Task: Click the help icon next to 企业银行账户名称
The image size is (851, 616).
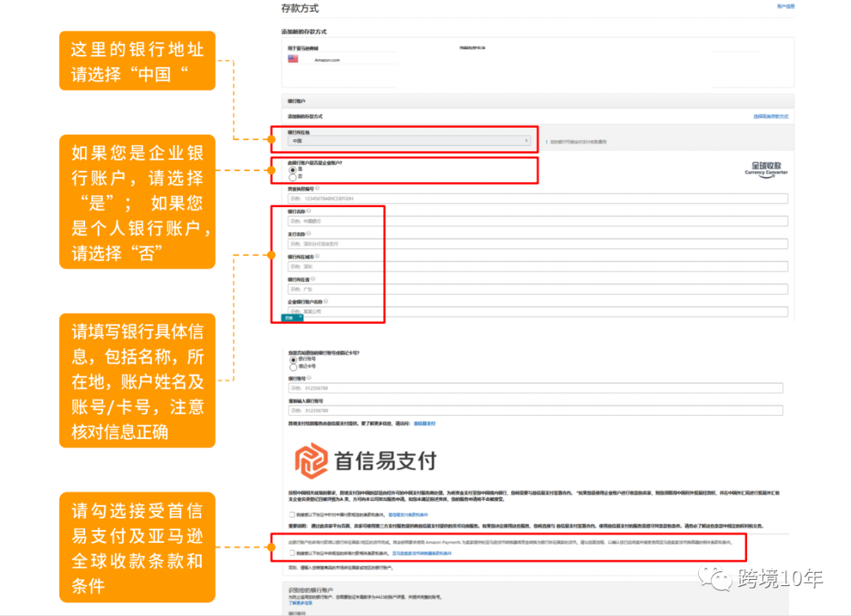Action: click(325, 301)
